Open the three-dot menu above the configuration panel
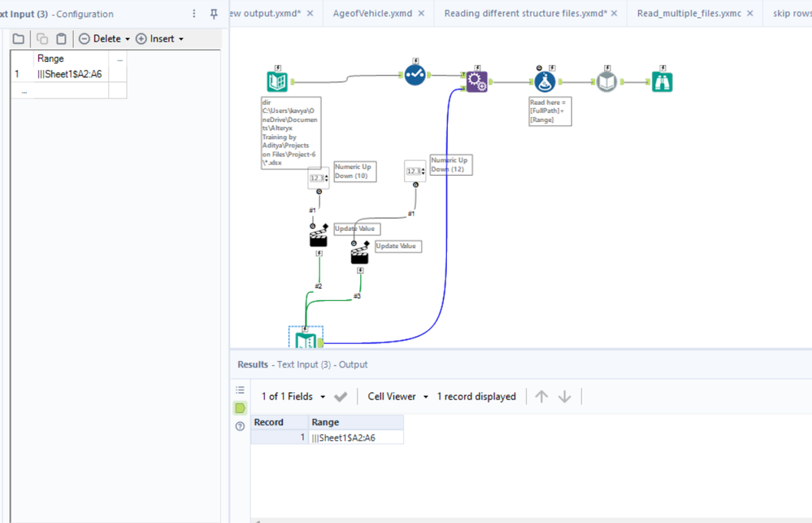This screenshot has height=523, width=812. click(x=193, y=14)
